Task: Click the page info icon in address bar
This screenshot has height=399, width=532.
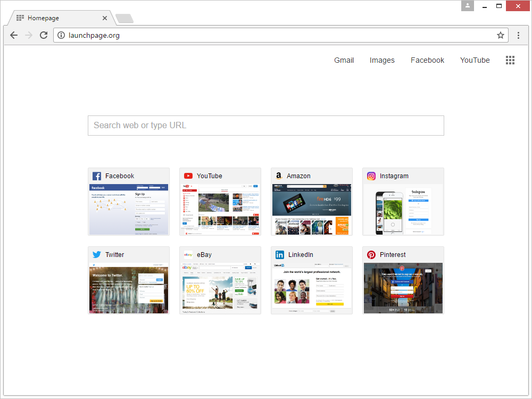Action: tap(62, 35)
